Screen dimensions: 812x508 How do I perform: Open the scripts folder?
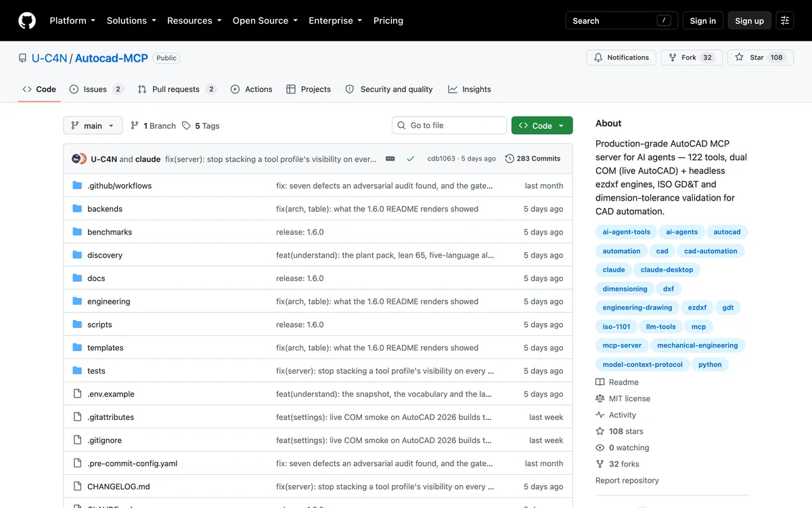[99, 324]
